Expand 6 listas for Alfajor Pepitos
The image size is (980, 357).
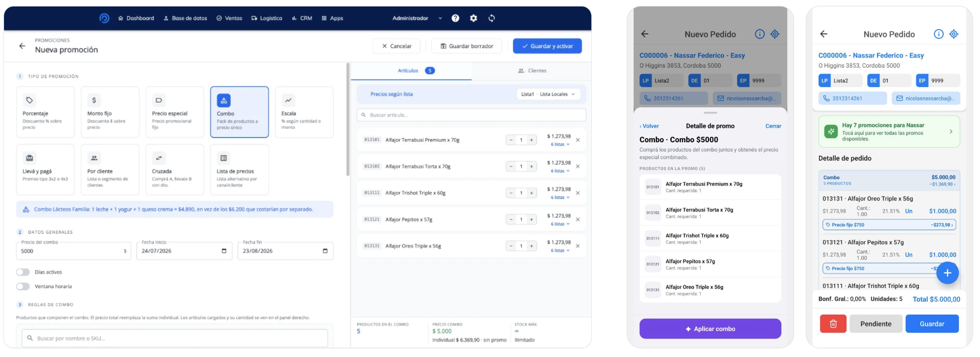[x=560, y=224]
